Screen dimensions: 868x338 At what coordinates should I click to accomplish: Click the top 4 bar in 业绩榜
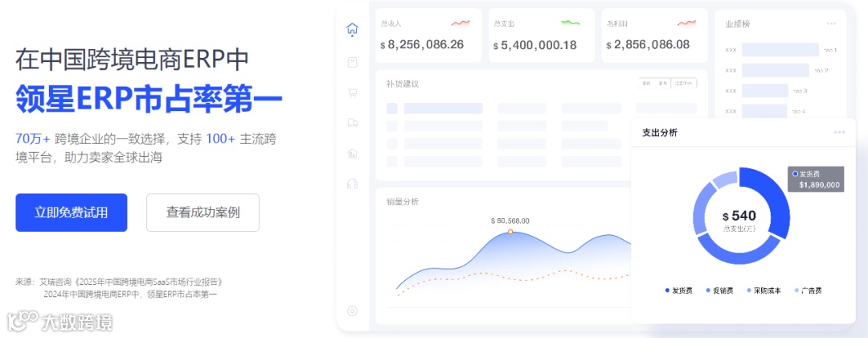click(x=764, y=111)
